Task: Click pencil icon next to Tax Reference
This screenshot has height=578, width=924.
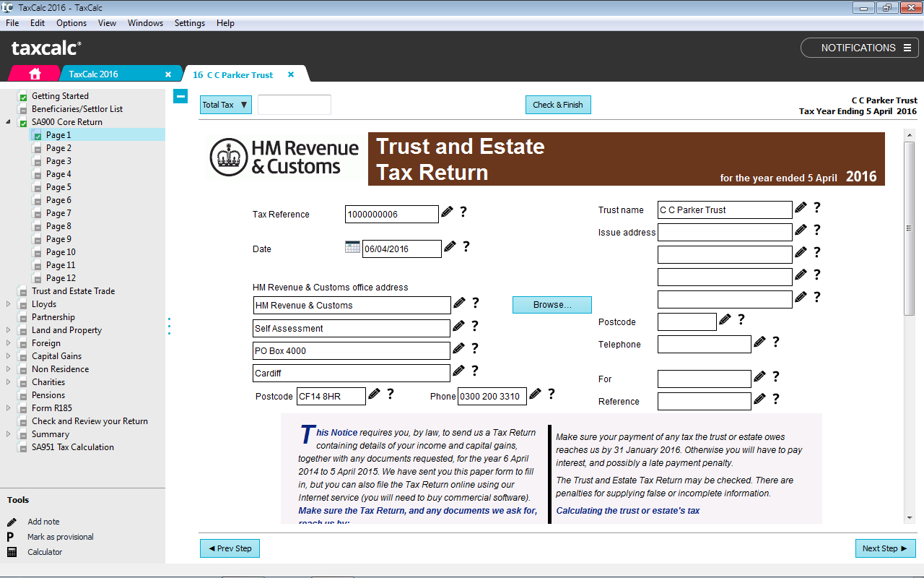Action: click(x=448, y=212)
